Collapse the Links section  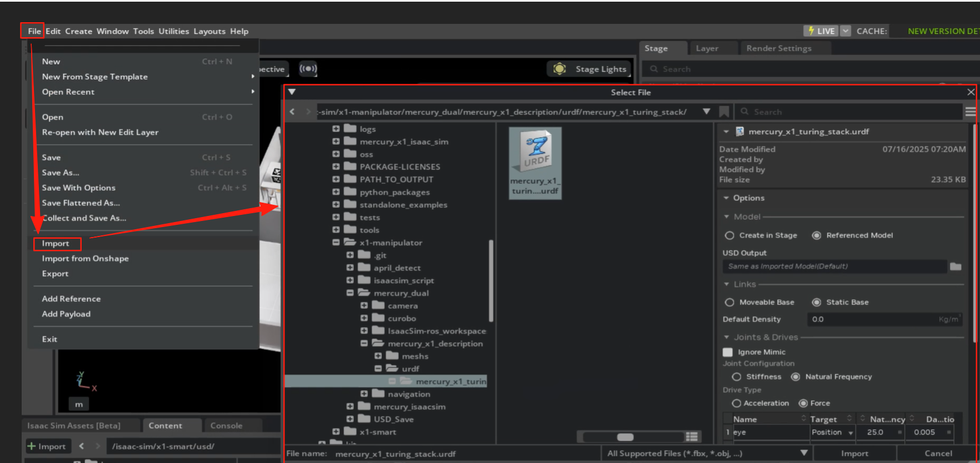[x=726, y=284]
